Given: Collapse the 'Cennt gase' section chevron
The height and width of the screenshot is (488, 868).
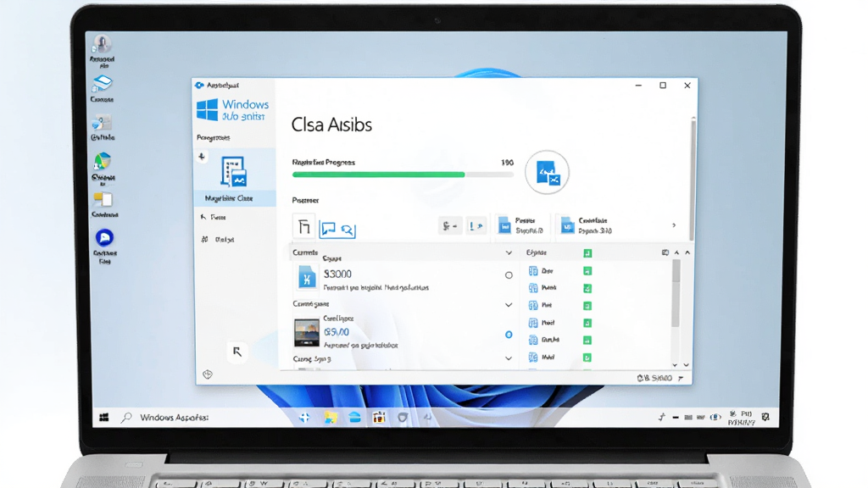Looking at the screenshot, I should pyautogui.click(x=509, y=305).
